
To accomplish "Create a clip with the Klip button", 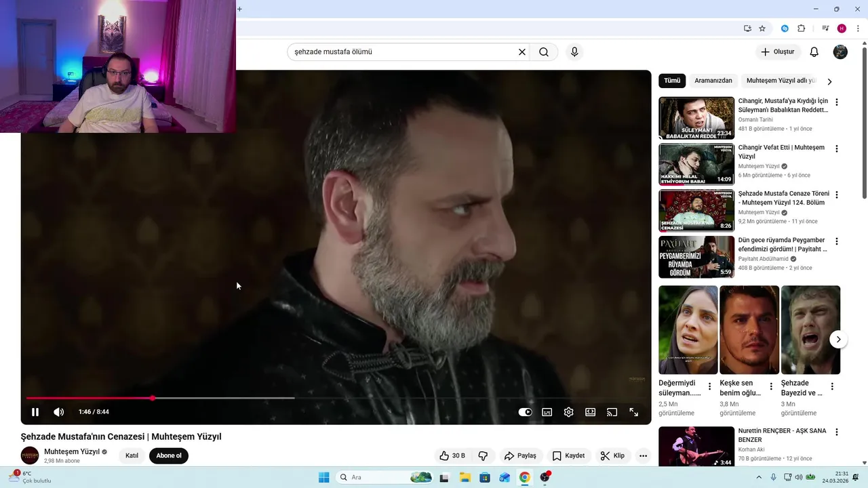I will (x=612, y=455).
